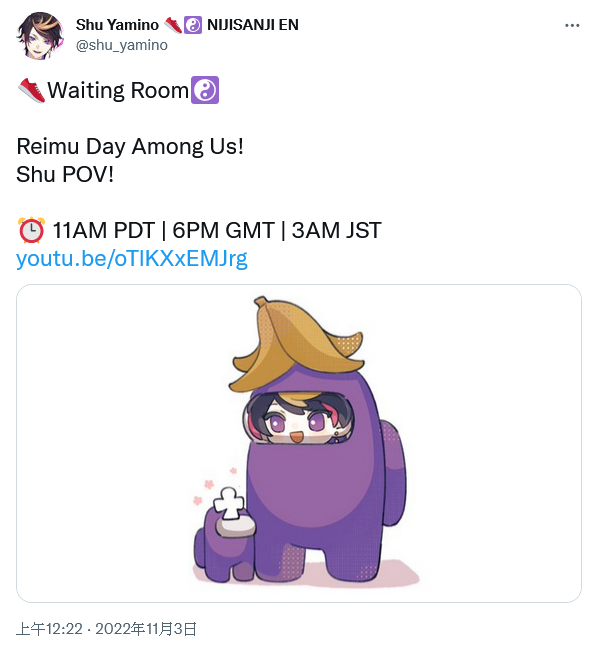Viewport: 598px width, 653px height.
Task: Open the purple Among Us crewmate image
Action: 299,443
